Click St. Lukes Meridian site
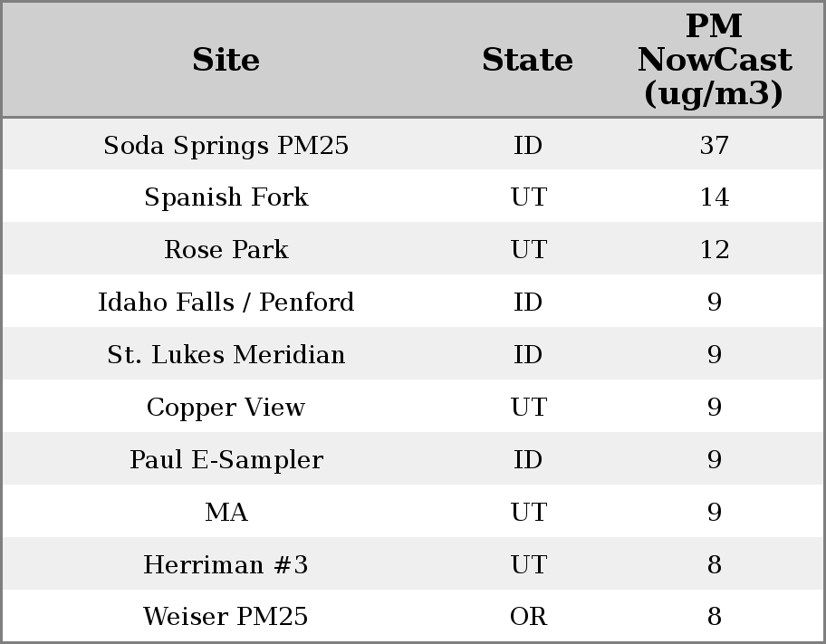Image resolution: width=826 pixels, height=644 pixels. coord(226,354)
